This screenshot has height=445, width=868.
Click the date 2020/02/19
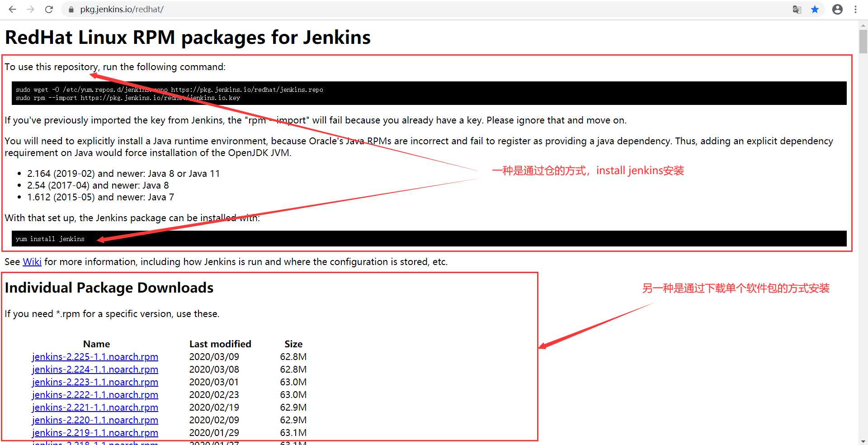pos(214,407)
